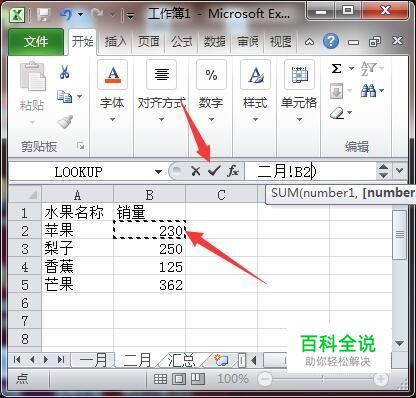Switch to Page Layout view in status bar
Screen dimensions: 416x398
179,378
